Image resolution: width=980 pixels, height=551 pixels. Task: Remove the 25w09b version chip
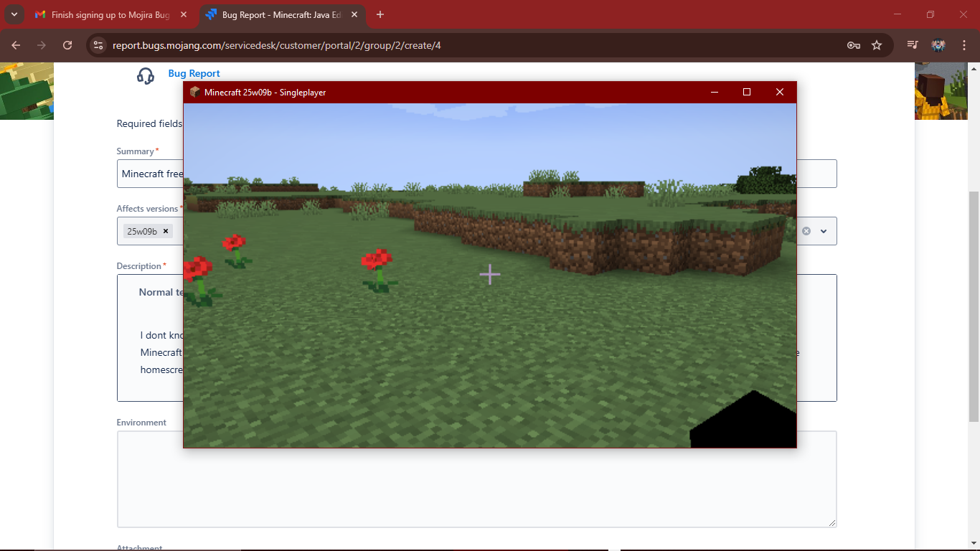pyautogui.click(x=166, y=231)
